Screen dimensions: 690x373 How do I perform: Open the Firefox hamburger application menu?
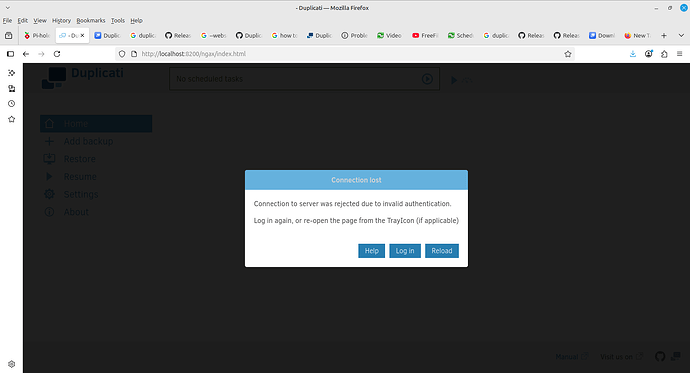[679, 54]
